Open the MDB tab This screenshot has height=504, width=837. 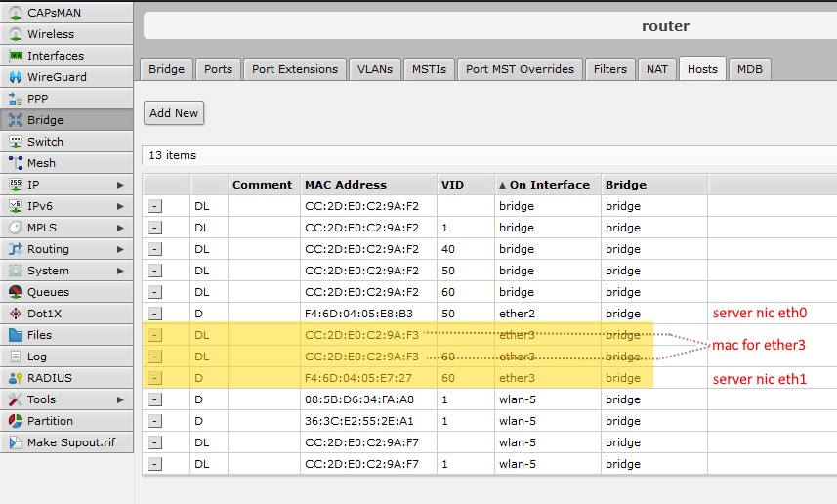(x=750, y=69)
